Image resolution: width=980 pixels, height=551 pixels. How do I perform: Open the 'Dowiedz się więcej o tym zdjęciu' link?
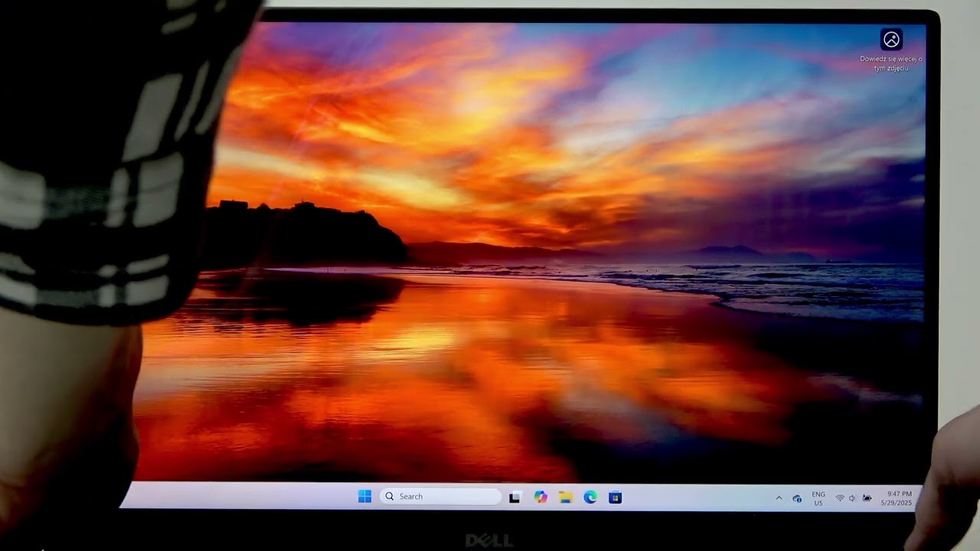pyautogui.click(x=891, y=64)
